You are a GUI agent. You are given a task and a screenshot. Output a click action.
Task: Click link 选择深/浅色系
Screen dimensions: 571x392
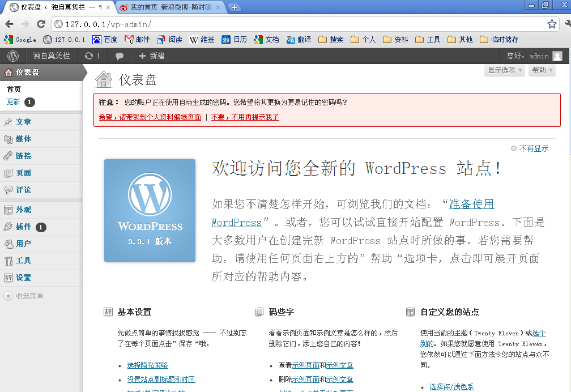(451, 386)
